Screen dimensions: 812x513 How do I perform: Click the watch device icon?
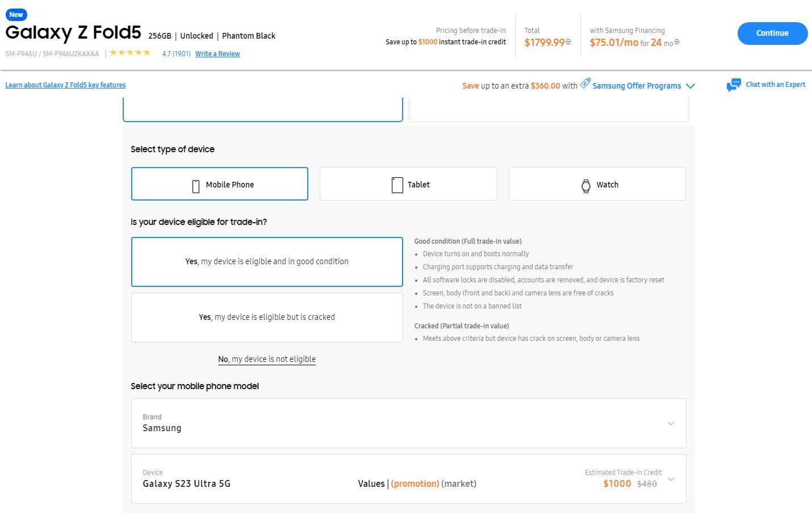tap(586, 186)
